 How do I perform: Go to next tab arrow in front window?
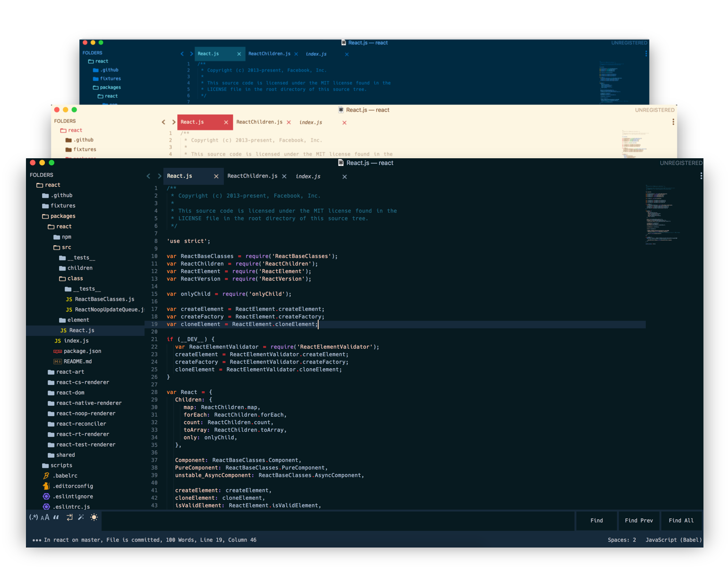pos(160,176)
